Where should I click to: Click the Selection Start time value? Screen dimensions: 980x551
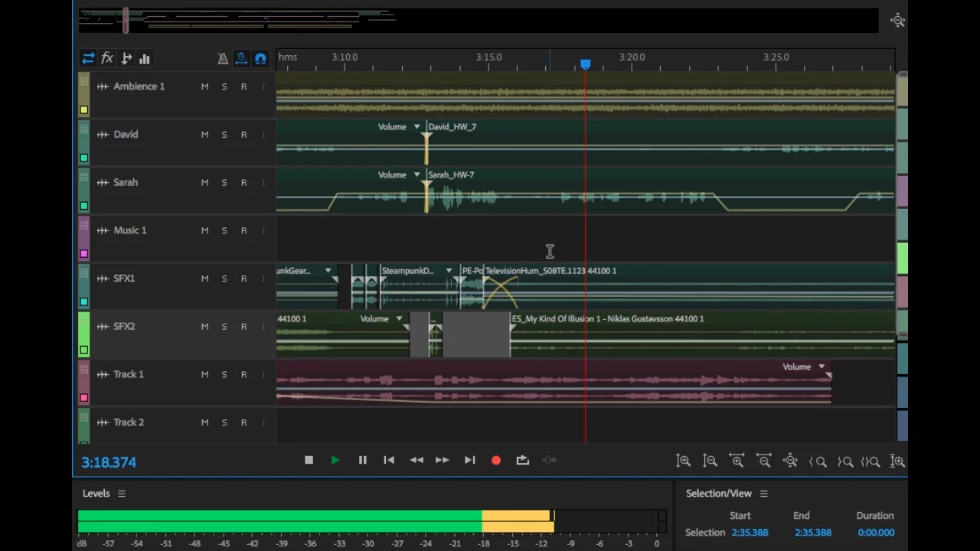[749, 533]
